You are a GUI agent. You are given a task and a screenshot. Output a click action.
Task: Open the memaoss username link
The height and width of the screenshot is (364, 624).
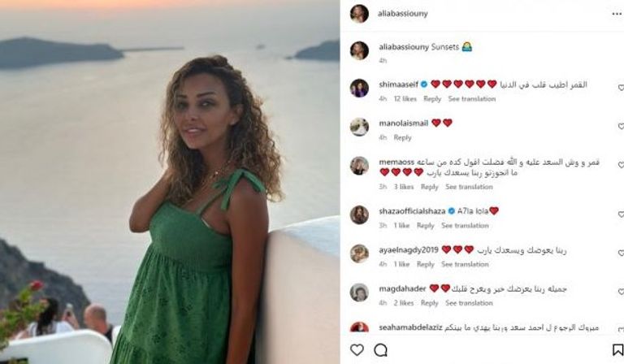click(x=396, y=162)
